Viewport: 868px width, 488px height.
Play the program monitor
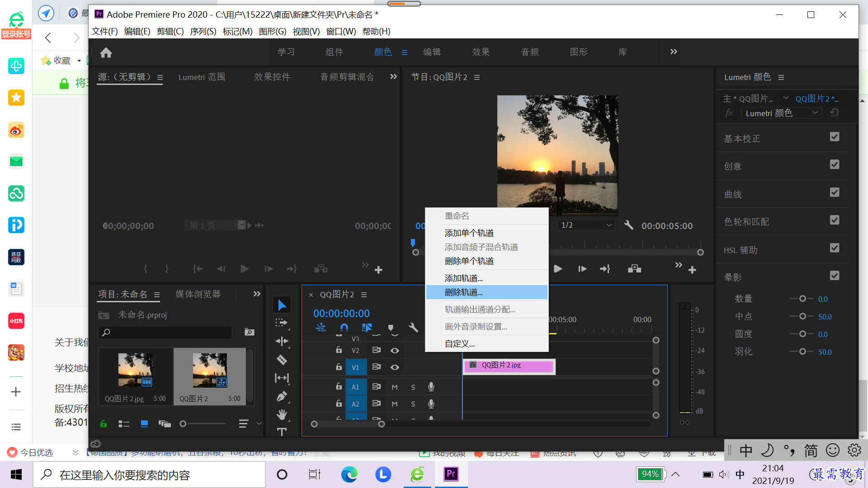pos(558,269)
